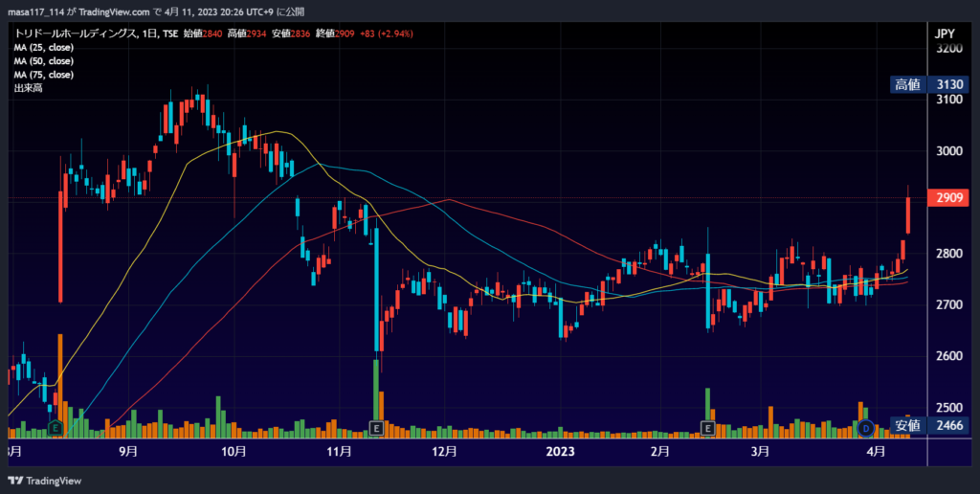Click the 2023 year axis label
Image resolution: width=980 pixels, height=494 pixels.
pyautogui.click(x=560, y=451)
